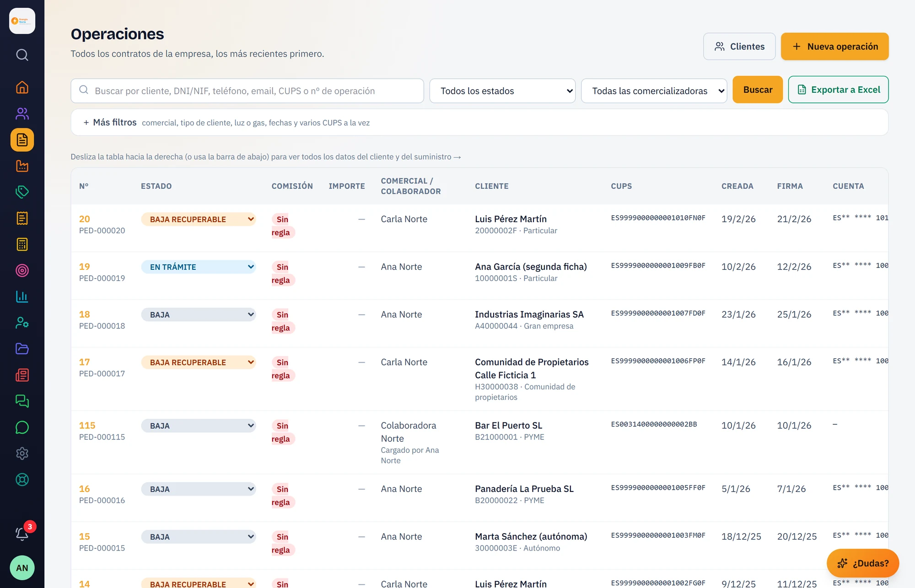Open the notifications bell with 3 alerts

click(22, 533)
